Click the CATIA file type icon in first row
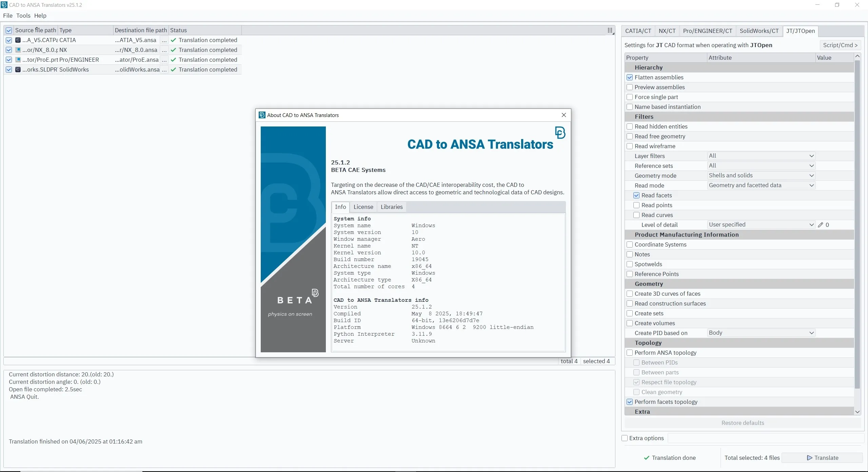The width and height of the screenshot is (868, 472). (x=18, y=40)
